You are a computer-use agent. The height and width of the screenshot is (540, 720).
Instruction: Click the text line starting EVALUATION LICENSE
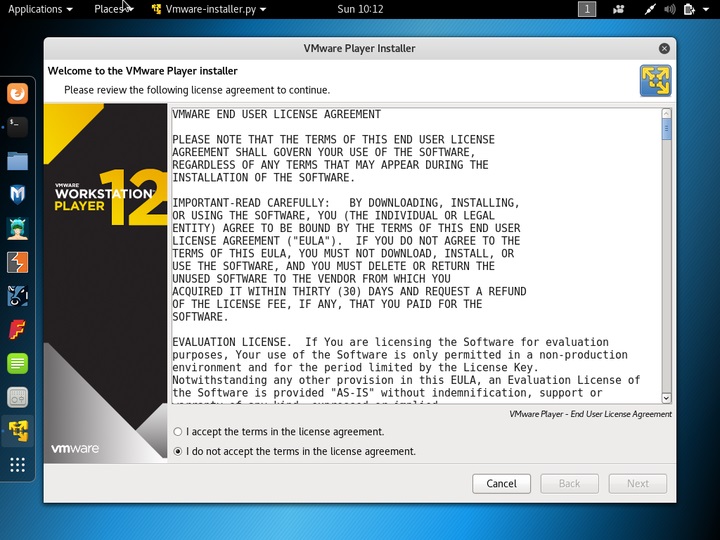coord(390,342)
